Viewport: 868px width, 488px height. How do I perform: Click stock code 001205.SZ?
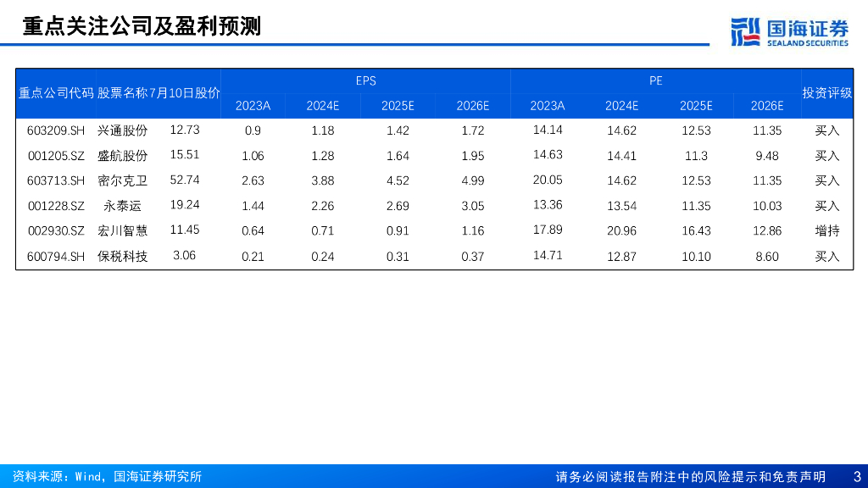coord(56,156)
